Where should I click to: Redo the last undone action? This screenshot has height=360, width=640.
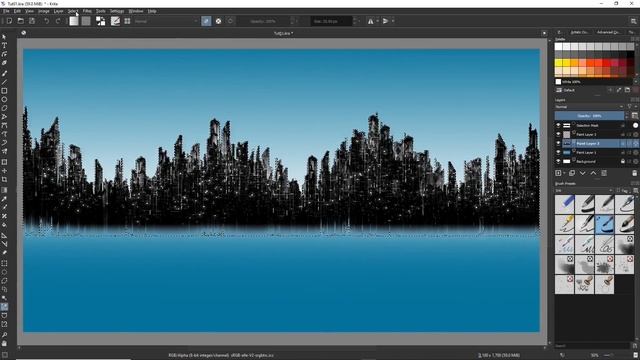[58, 21]
